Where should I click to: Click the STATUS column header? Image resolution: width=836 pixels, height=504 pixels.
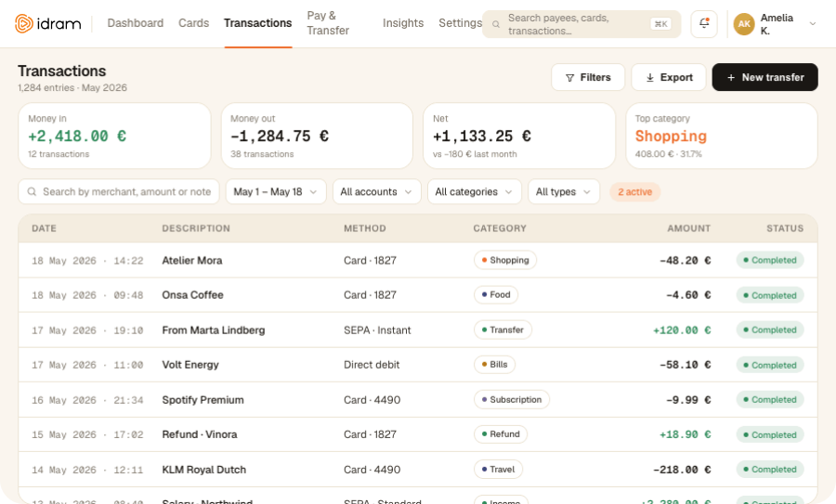pyautogui.click(x=785, y=228)
